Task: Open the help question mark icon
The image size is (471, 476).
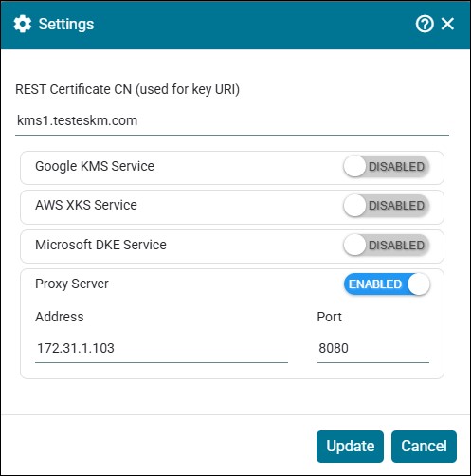Action: [x=425, y=24]
